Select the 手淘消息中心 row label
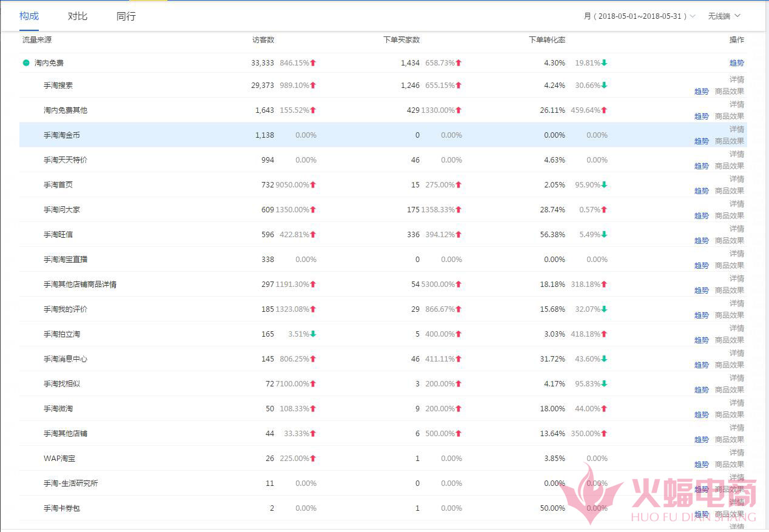The height and width of the screenshot is (532, 769). [65, 359]
